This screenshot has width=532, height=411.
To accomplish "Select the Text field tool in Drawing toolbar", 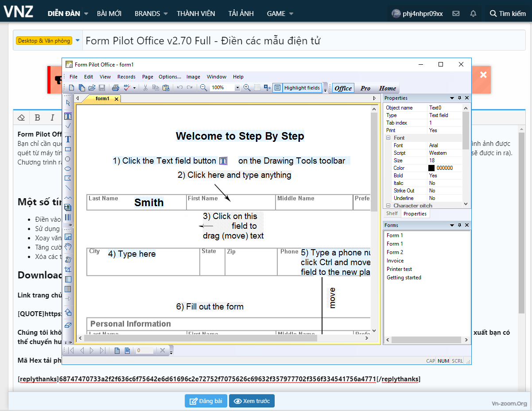I will point(68,116).
